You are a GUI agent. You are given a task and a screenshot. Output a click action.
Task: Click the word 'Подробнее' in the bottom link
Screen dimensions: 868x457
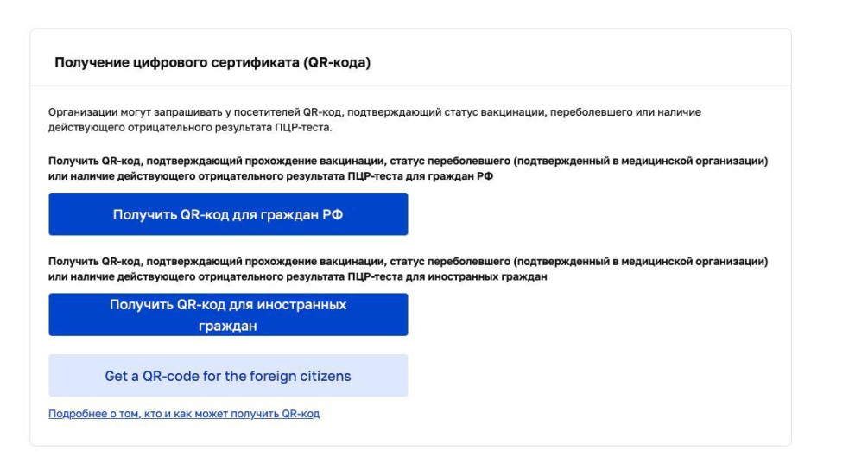click(72, 414)
